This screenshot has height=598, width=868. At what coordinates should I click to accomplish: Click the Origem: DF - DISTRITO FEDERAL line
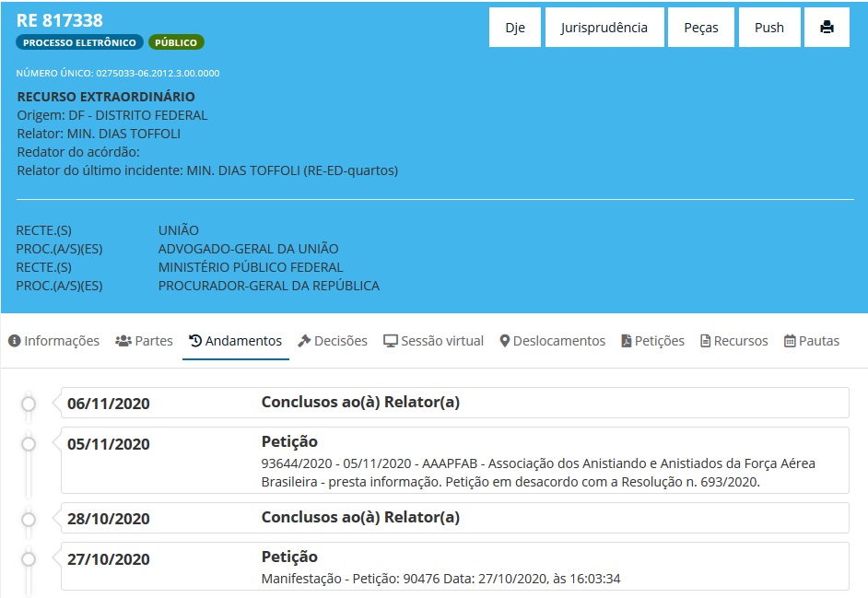point(112,115)
